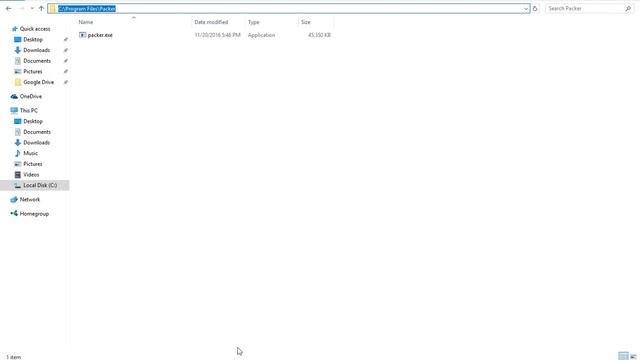Viewport: 640px width, 360px height.
Task: Click the Network icon
Action: pos(14,200)
